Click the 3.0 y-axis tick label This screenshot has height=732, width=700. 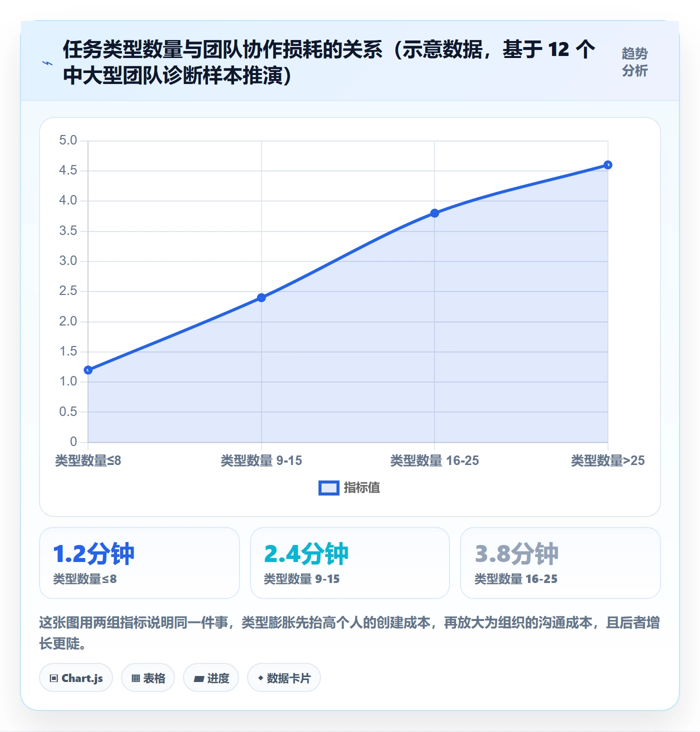68,261
